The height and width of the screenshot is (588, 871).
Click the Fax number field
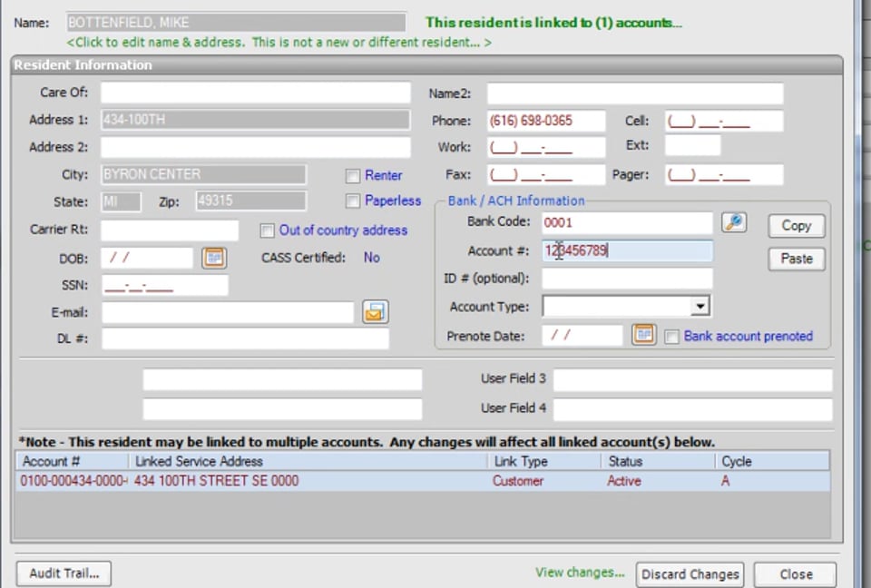(x=546, y=174)
